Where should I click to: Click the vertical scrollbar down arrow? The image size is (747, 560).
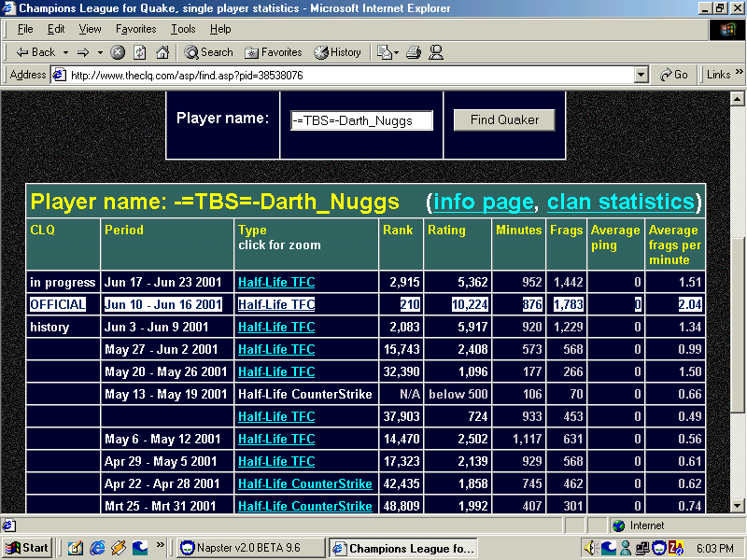pos(737,505)
